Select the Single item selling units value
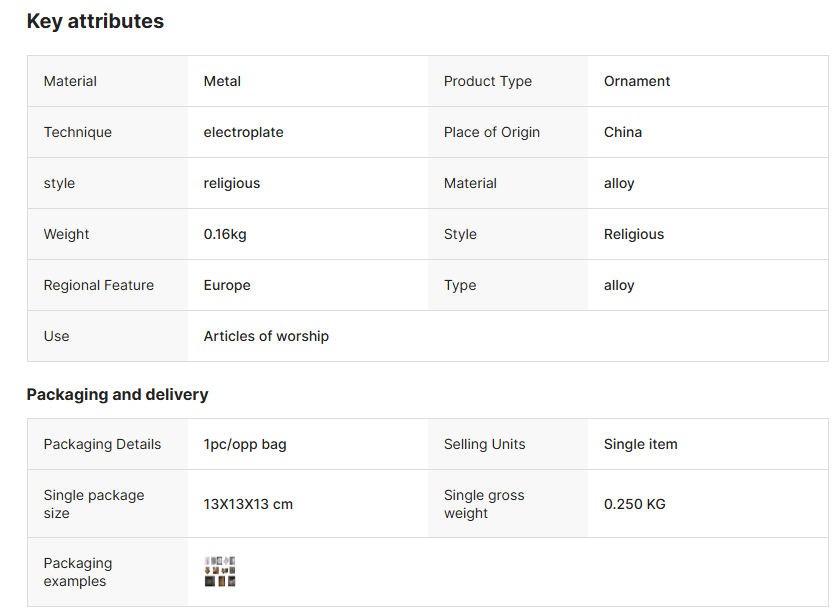The image size is (835, 615). point(640,444)
